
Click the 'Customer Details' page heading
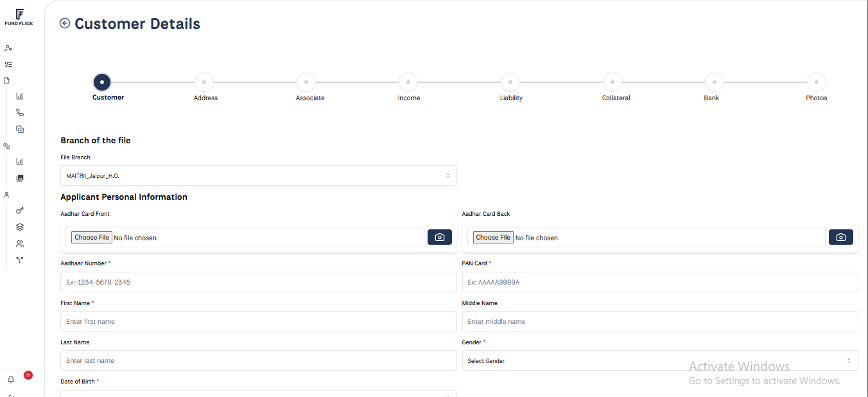pyautogui.click(x=137, y=24)
